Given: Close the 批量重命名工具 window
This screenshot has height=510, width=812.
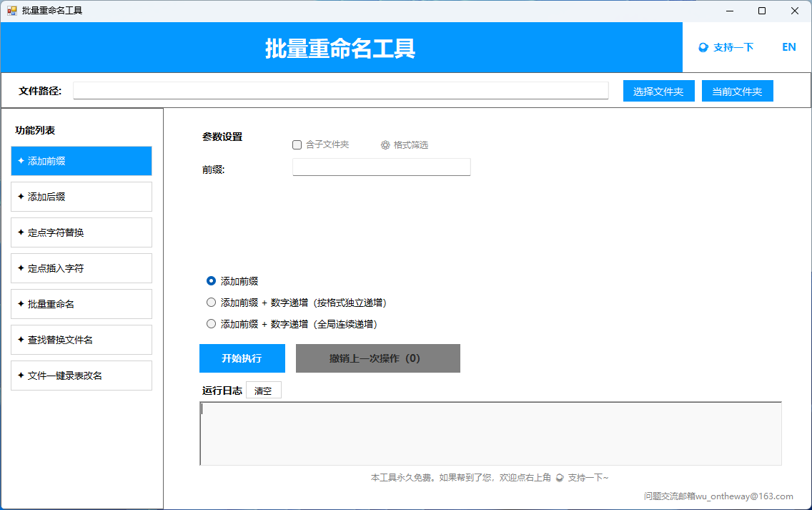Looking at the screenshot, I should [x=794, y=11].
